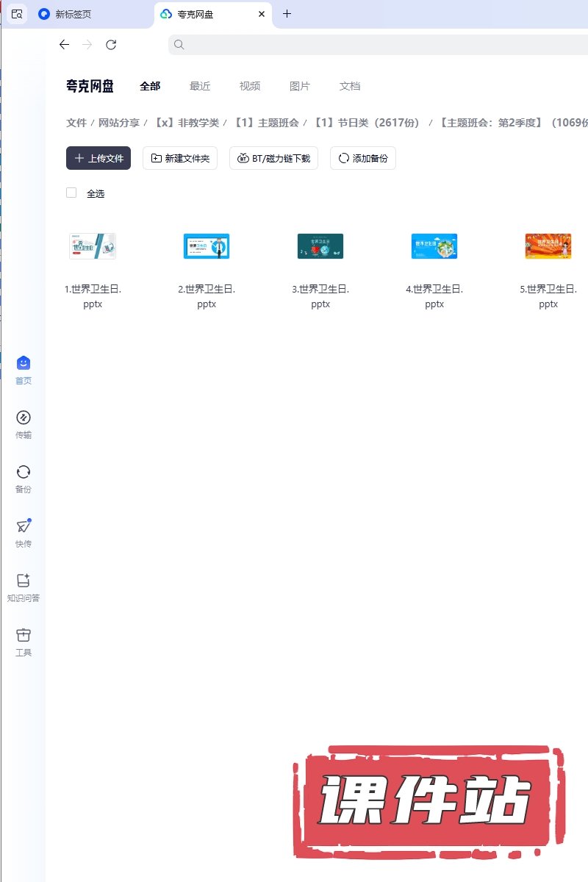The height and width of the screenshot is (882, 588).
Task: Open the 备份 backup sidebar icon
Action: point(24,472)
